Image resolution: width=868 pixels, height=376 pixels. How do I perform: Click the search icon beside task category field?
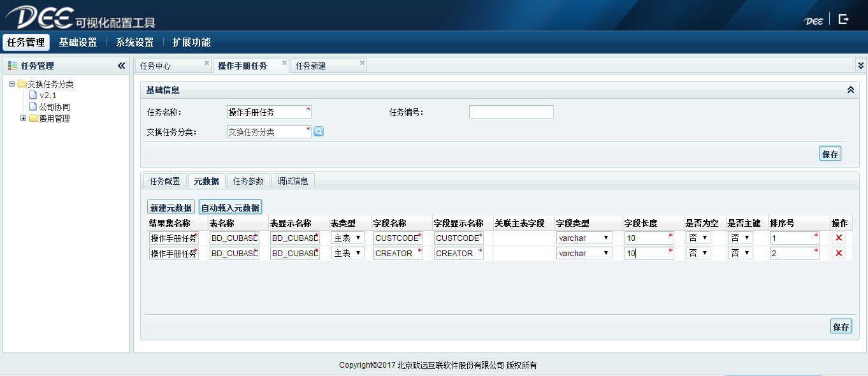[x=319, y=131]
